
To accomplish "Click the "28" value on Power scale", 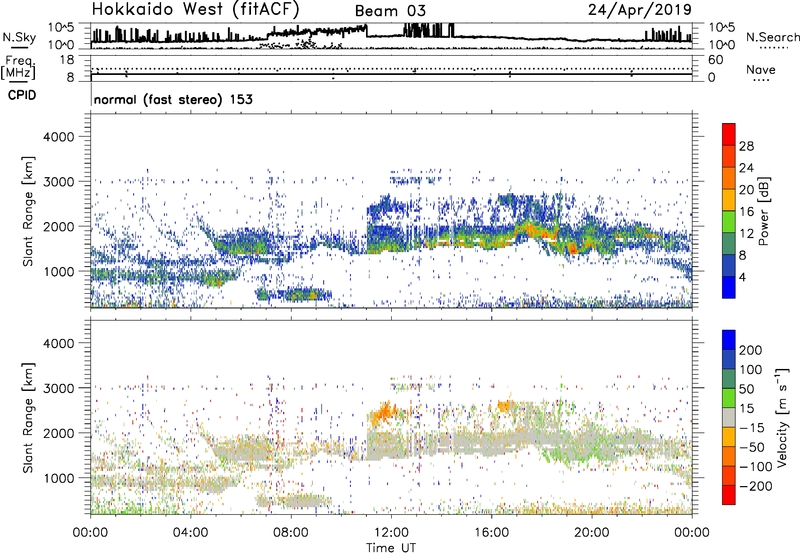I will tap(746, 146).
